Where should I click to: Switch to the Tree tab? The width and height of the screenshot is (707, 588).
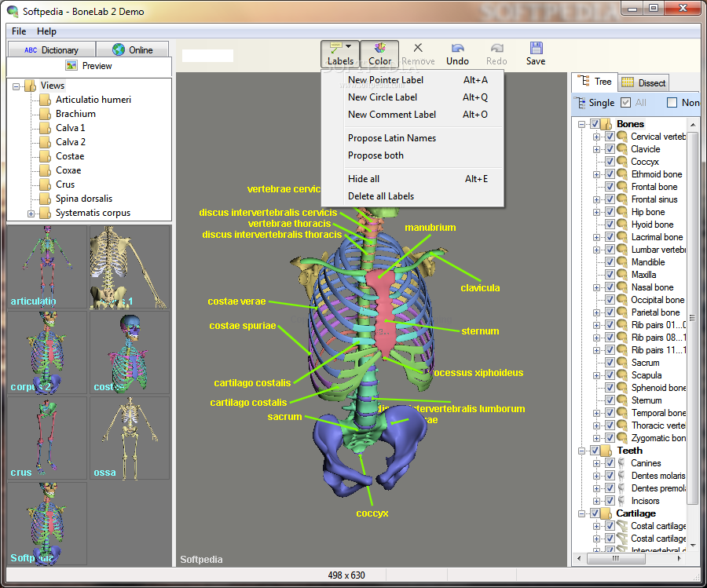(595, 82)
